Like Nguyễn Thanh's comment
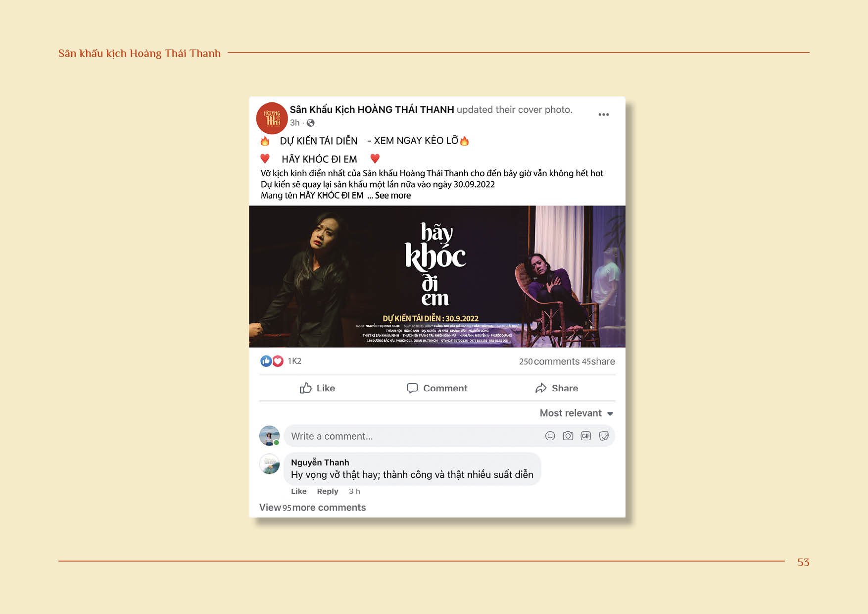Screen dimensions: 868x614 coord(298,491)
